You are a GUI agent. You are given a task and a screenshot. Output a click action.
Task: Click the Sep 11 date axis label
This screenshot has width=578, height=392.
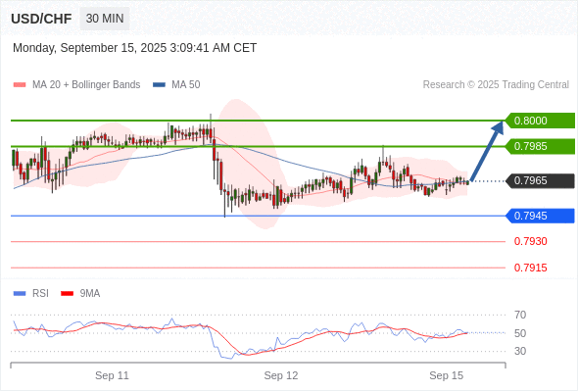[112, 375]
